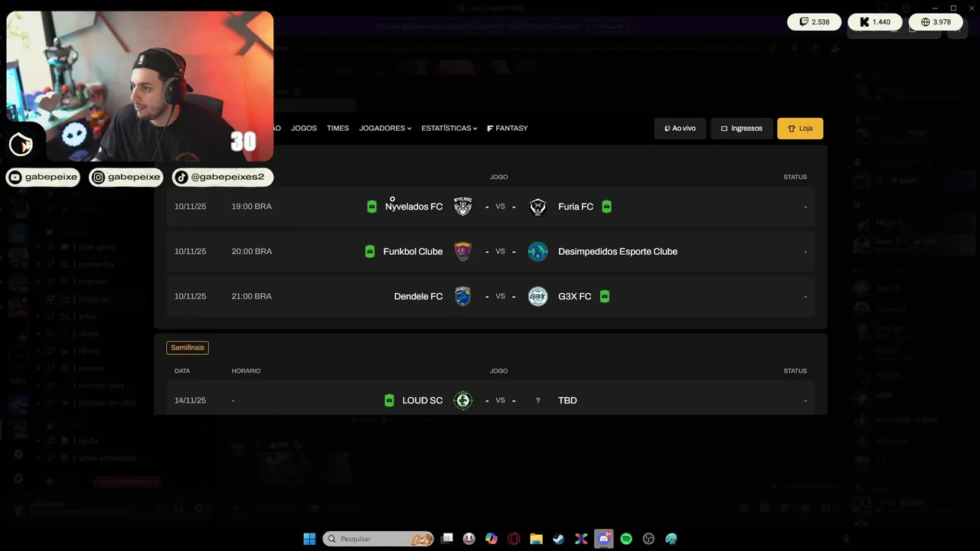The height and width of the screenshot is (551, 980).
Task: Open the JOGOS navigation tab
Action: [x=304, y=129]
